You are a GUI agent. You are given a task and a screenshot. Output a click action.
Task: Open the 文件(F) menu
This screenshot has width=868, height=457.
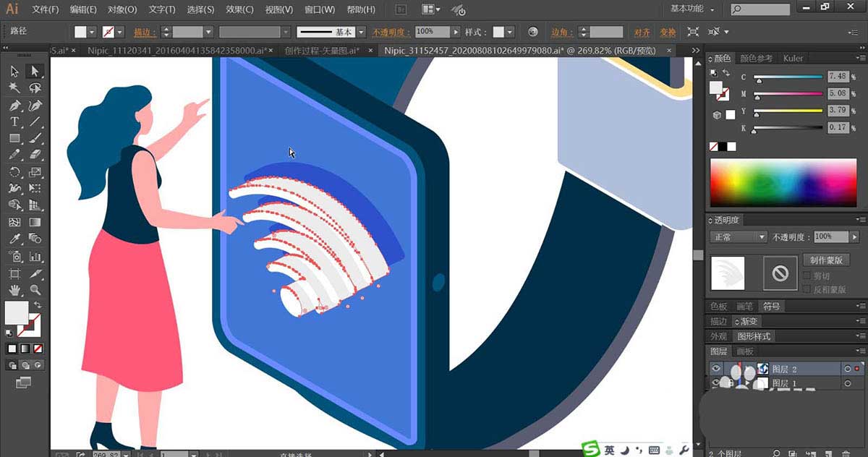(45, 9)
